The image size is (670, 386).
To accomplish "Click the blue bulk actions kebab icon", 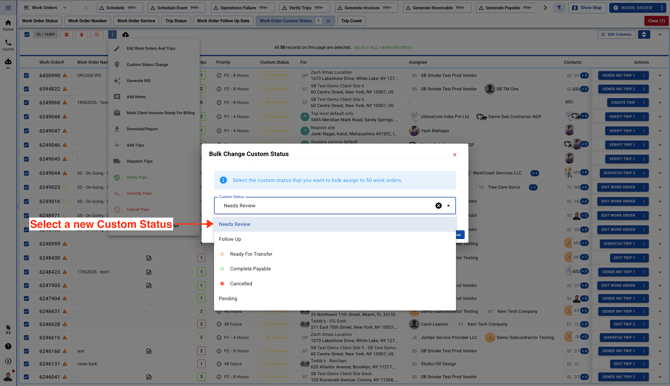I will (112, 35).
